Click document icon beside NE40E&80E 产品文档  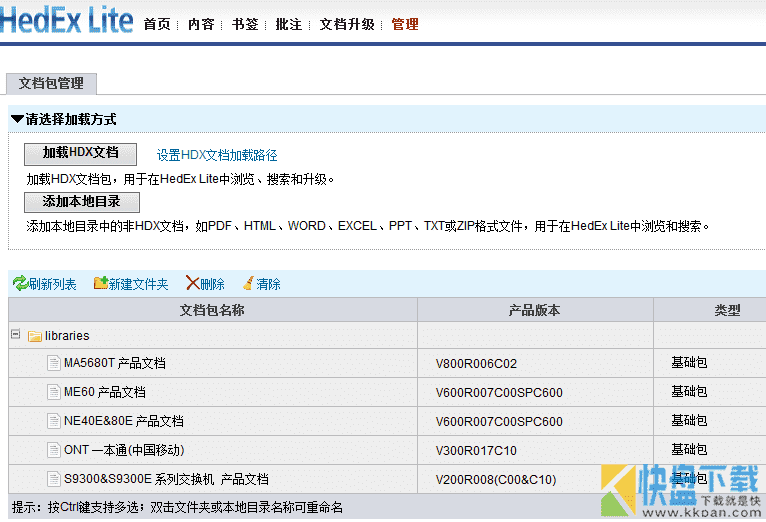(x=54, y=421)
